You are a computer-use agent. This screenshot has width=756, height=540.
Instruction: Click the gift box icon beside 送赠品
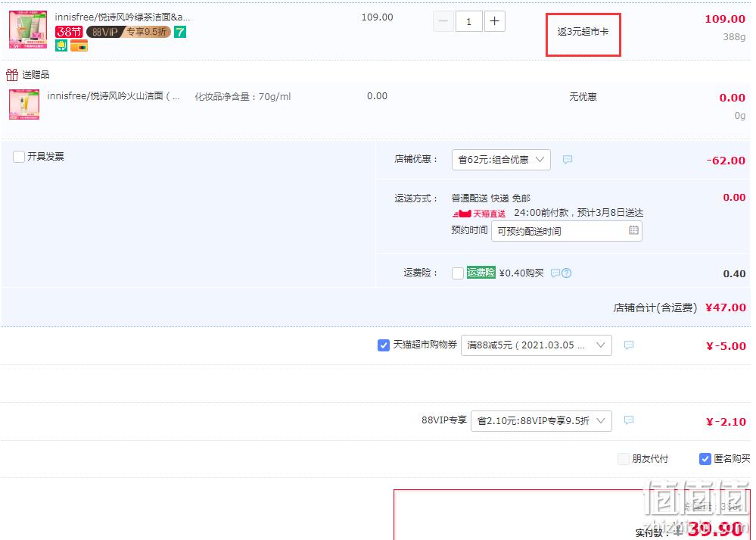pos(12,75)
